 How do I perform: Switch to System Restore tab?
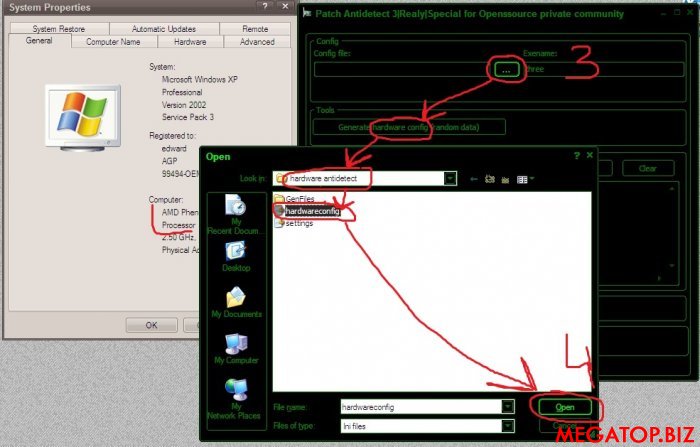58,29
